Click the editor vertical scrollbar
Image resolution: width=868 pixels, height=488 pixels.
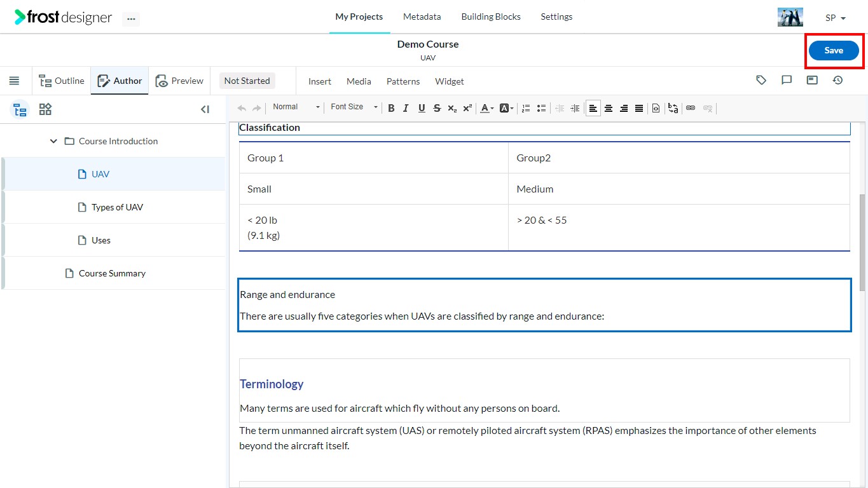(863, 243)
